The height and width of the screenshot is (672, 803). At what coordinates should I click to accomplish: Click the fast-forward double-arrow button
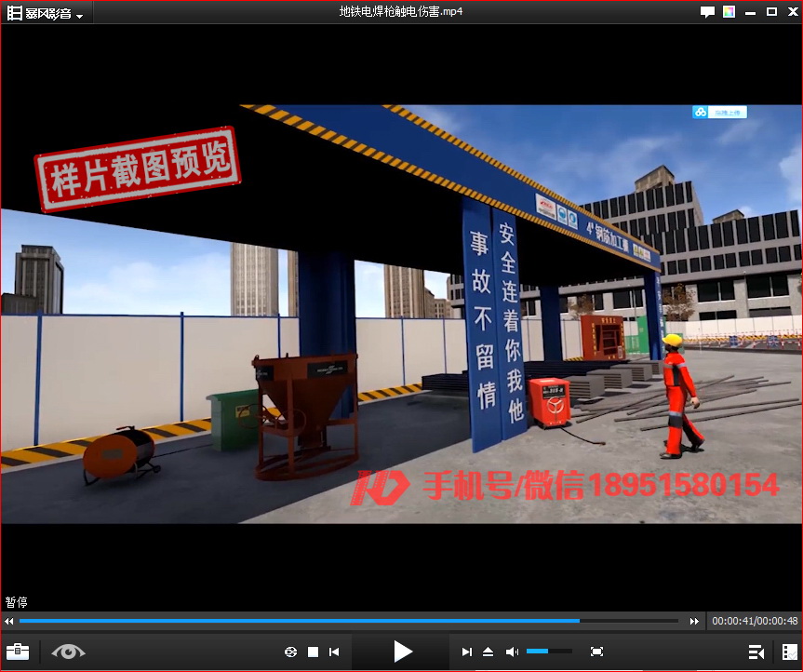click(694, 621)
